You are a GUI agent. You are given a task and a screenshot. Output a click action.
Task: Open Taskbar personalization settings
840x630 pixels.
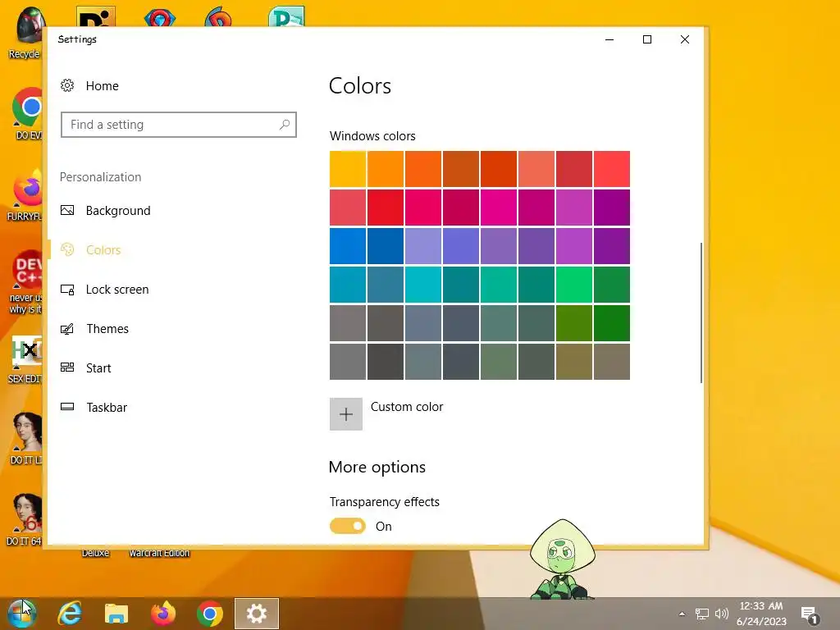coord(107,407)
